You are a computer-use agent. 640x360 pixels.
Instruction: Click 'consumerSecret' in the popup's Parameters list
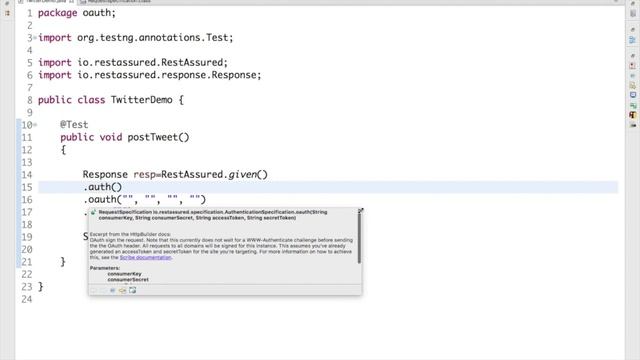(x=128, y=280)
